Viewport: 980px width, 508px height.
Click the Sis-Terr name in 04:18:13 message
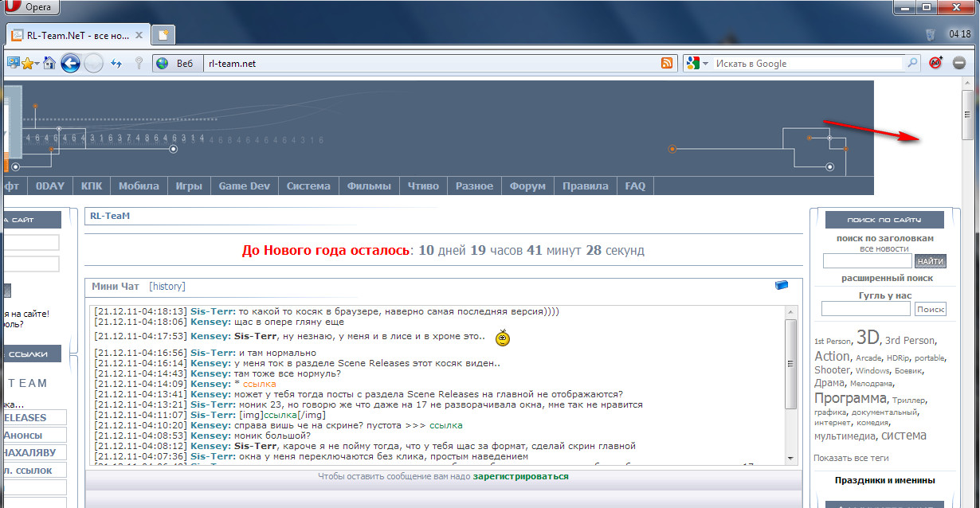tap(213, 311)
